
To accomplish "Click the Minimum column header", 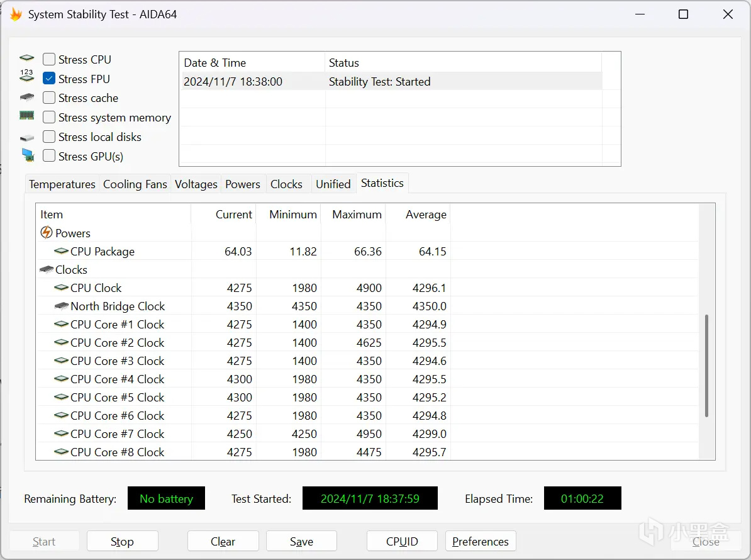I will tap(288, 214).
